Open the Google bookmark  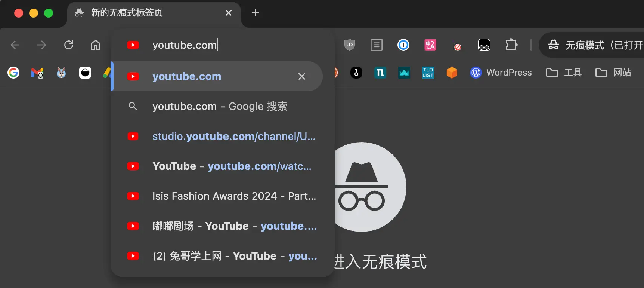(13, 73)
